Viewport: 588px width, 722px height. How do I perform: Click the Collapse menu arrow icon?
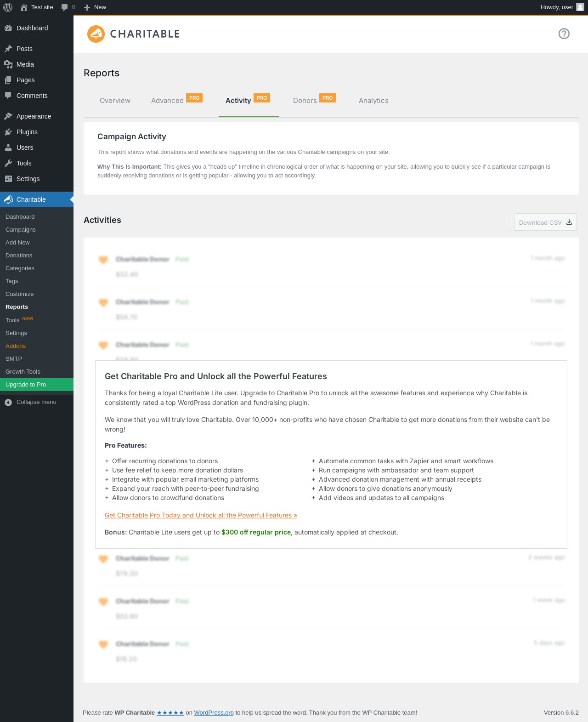point(8,402)
